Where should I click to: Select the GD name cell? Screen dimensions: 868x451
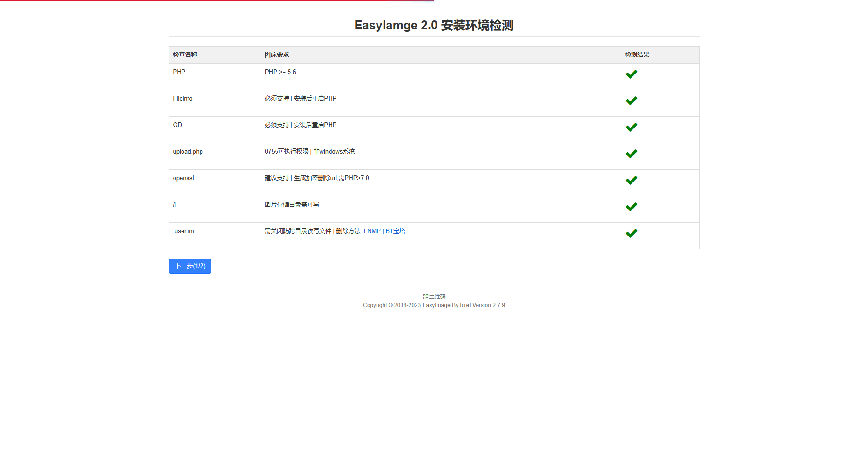coord(215,130)
